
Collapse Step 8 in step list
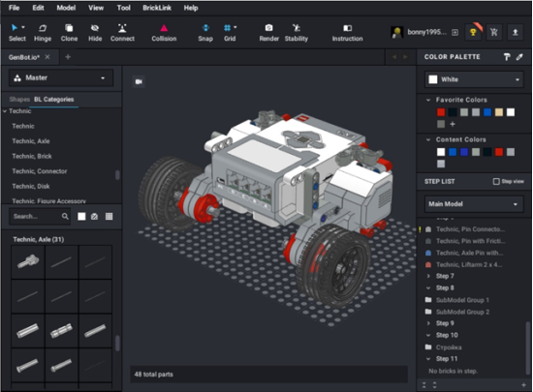pos(428,287)
